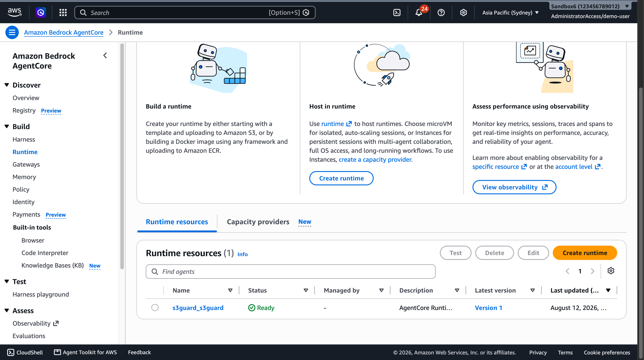Click the Delete button

(x=494, y=253)
